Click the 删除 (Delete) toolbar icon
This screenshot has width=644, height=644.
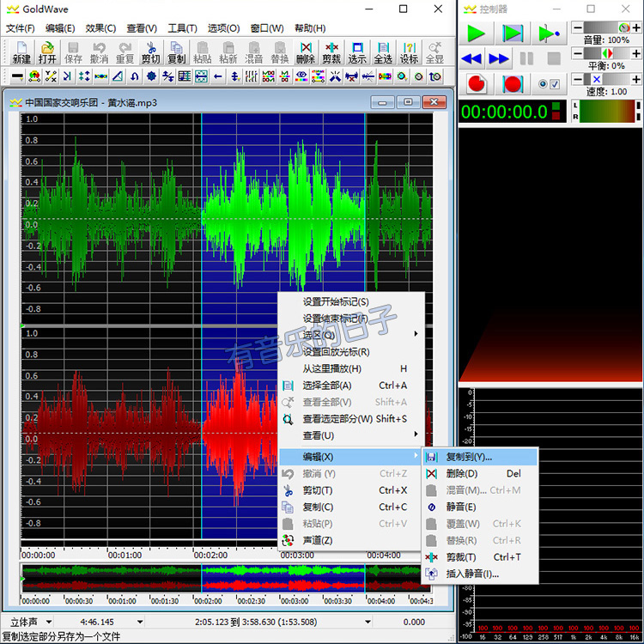306,52
